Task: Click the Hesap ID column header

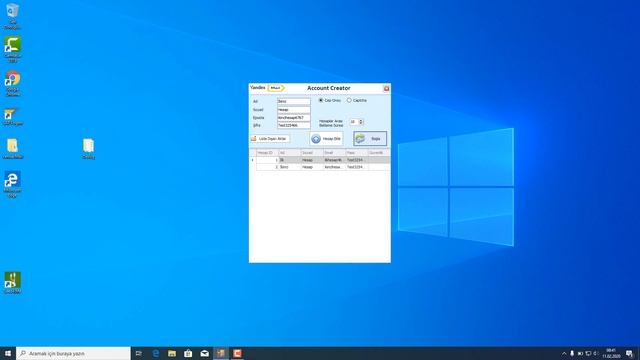Action: click(267, 153)
